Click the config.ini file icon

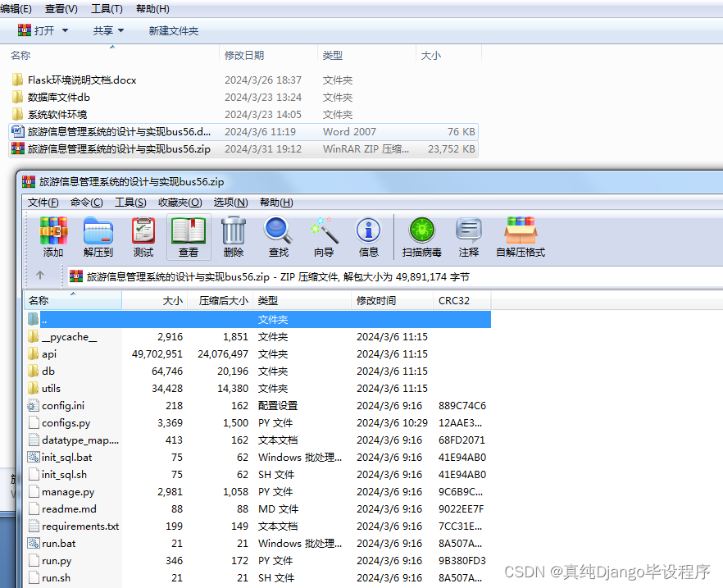click(33, 405)
